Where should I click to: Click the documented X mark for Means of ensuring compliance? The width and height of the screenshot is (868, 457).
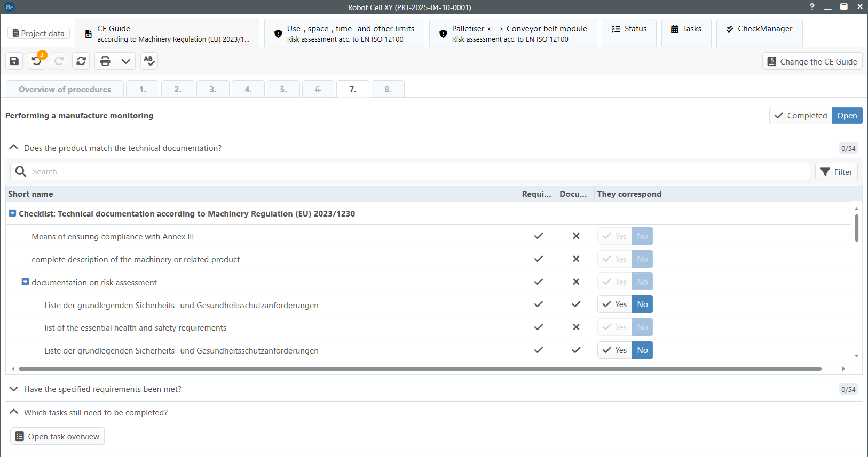click(x=576, y=236)
